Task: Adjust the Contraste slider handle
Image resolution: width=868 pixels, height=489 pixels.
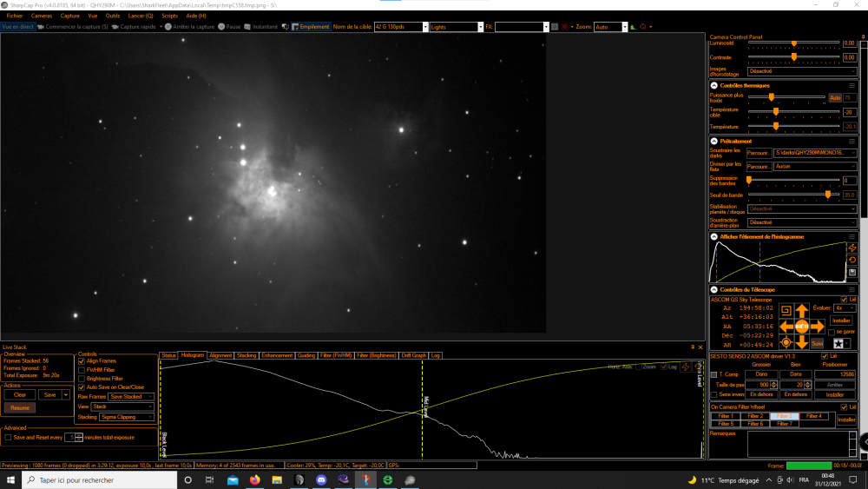Action: 794,57
